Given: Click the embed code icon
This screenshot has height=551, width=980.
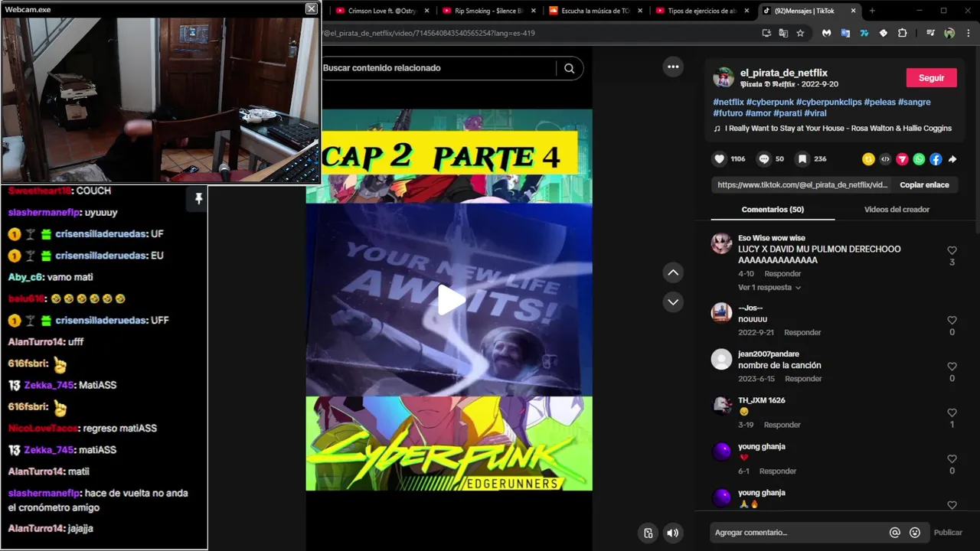Looking at the screenshot, I should 885,159.
